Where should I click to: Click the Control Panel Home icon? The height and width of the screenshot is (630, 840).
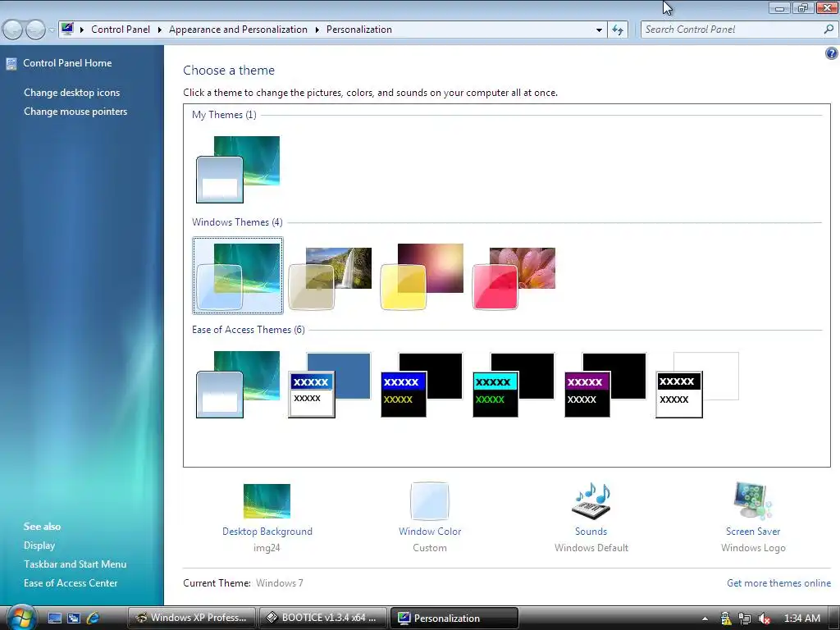pos(11,64)
